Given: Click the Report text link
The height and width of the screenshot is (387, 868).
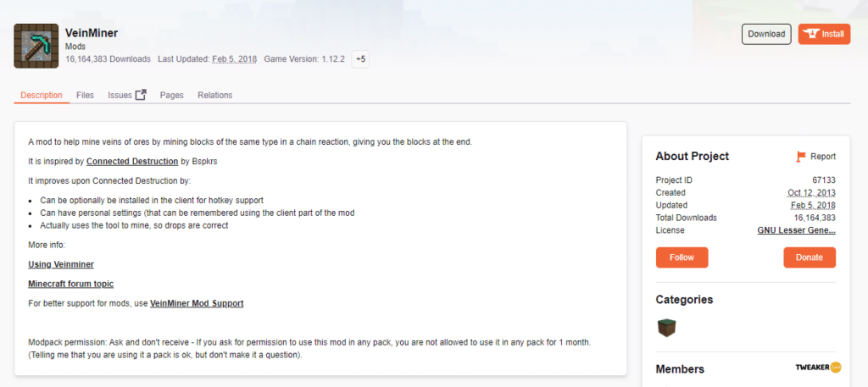Looking at the screenshot, I should click(823, 157).
